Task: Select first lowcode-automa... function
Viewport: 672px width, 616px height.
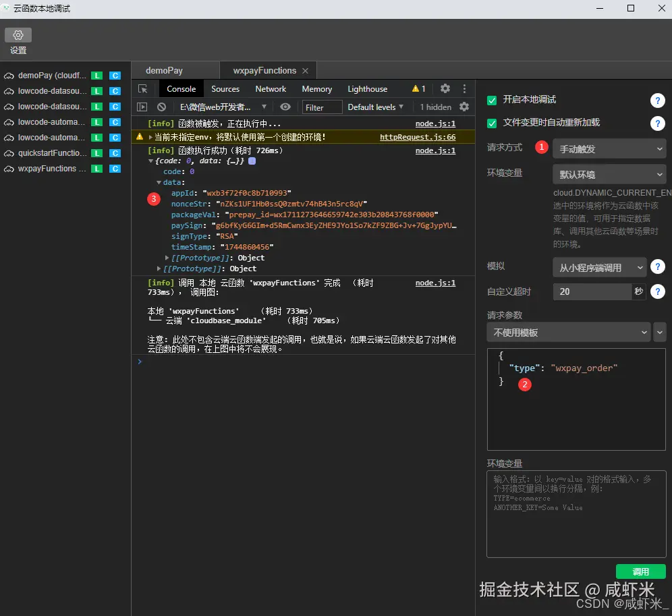Action: [x=52, y=122]
